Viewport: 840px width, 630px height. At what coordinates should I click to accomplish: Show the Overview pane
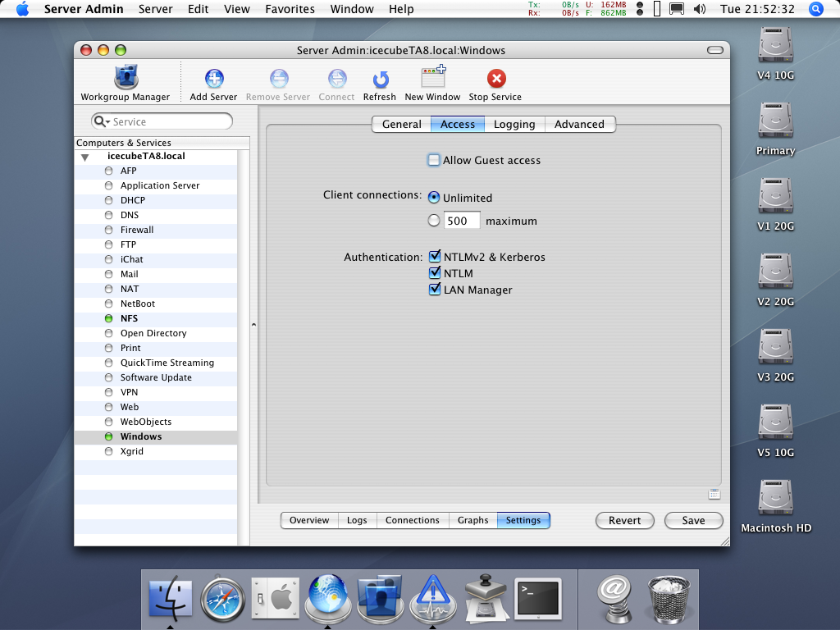point(309,520)
